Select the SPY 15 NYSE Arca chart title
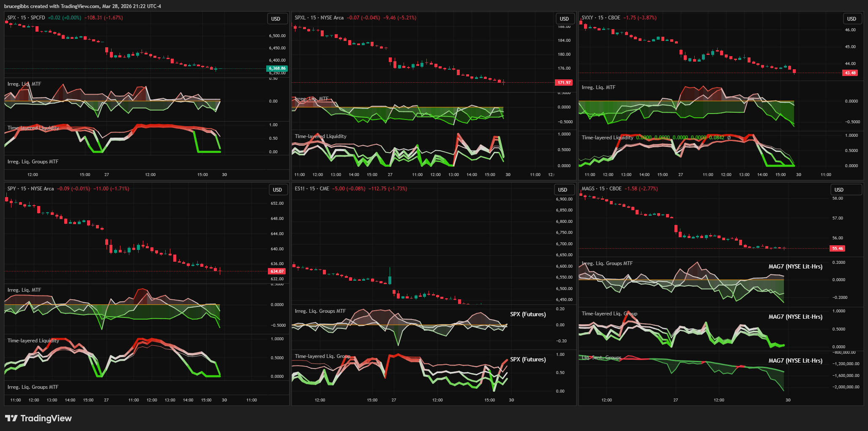Viewport: 868px width, 431px height. click(31, 189)
